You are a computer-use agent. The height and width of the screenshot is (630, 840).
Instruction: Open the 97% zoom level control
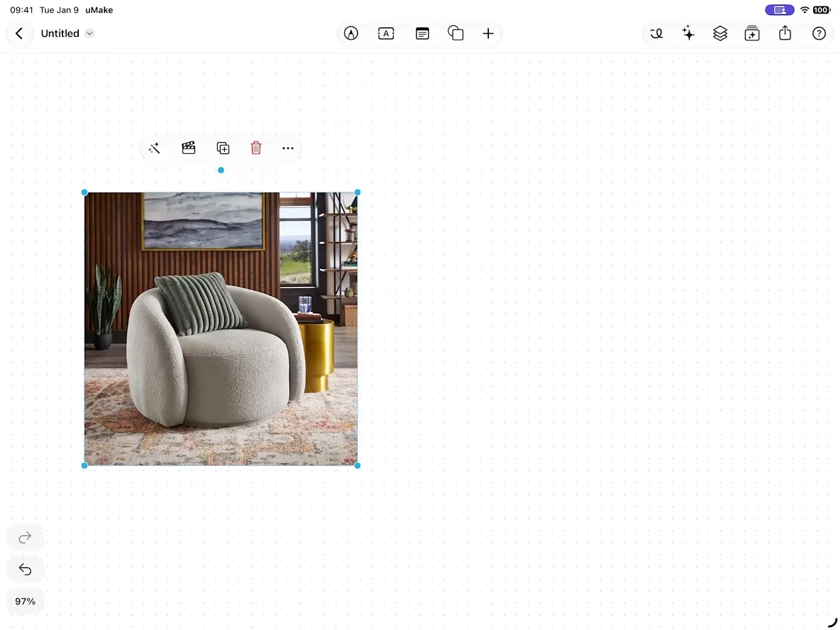[x=25, y=601]
